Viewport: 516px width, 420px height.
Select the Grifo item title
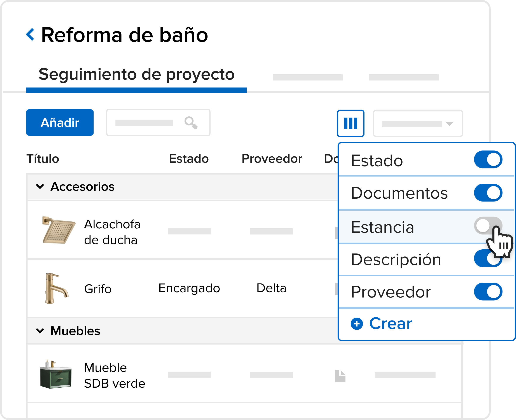98,289
